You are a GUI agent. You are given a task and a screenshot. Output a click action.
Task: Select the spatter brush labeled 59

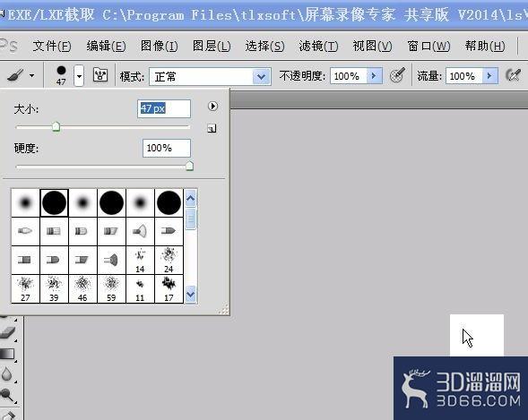tap(111, 289)
